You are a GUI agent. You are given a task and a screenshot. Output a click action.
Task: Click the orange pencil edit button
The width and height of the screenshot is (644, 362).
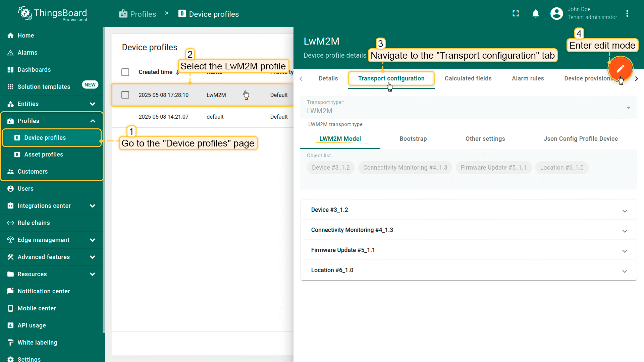click(x=620, y=69)
